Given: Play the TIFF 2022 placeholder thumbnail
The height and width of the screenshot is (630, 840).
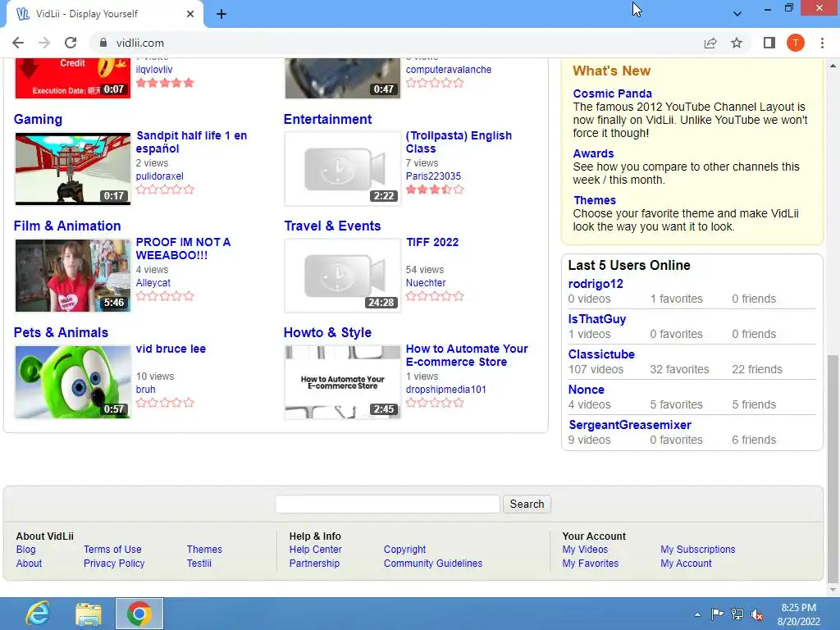Looking at the screenshot, I should 343,276.
